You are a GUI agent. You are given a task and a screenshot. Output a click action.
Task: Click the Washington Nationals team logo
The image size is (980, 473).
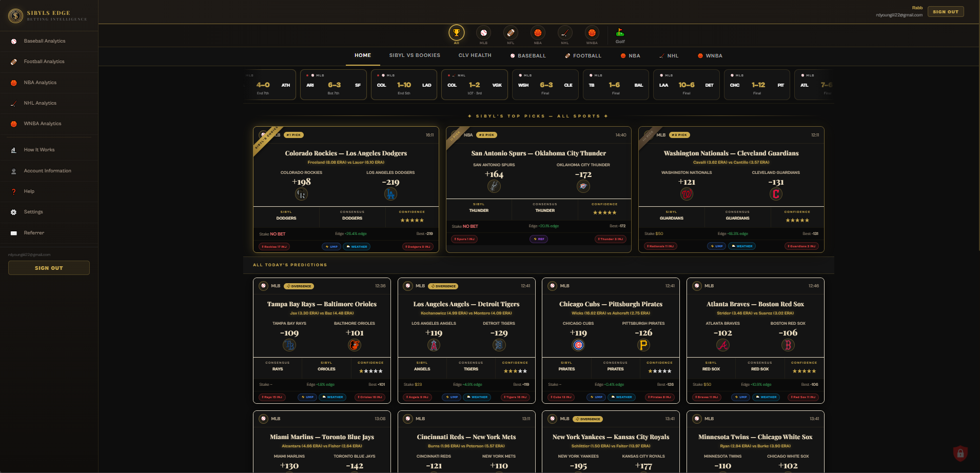687,194
